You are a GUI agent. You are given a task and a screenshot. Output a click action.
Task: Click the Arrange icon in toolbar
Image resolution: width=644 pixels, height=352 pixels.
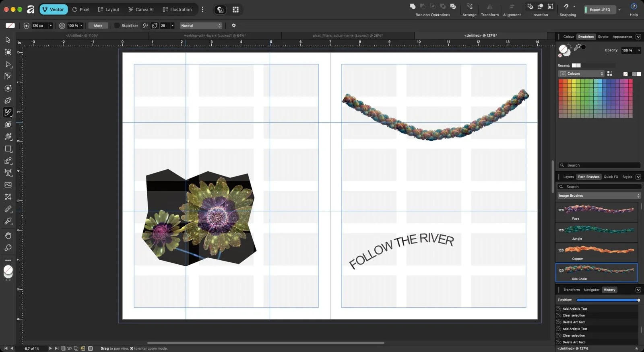click(469, 6)
